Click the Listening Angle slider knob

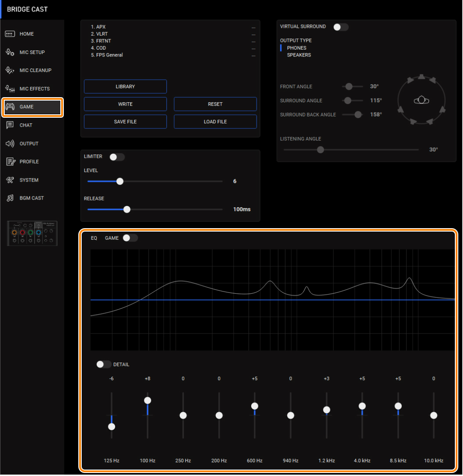point(321,150)
